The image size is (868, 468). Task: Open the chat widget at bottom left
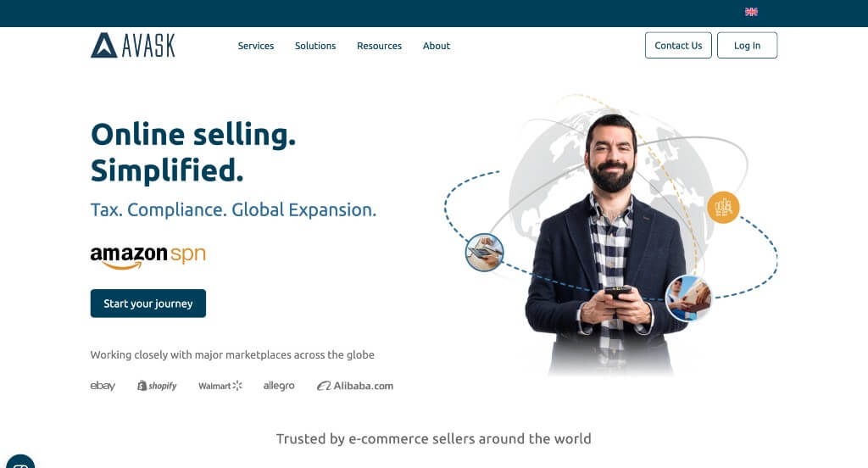tap(20, 462)
